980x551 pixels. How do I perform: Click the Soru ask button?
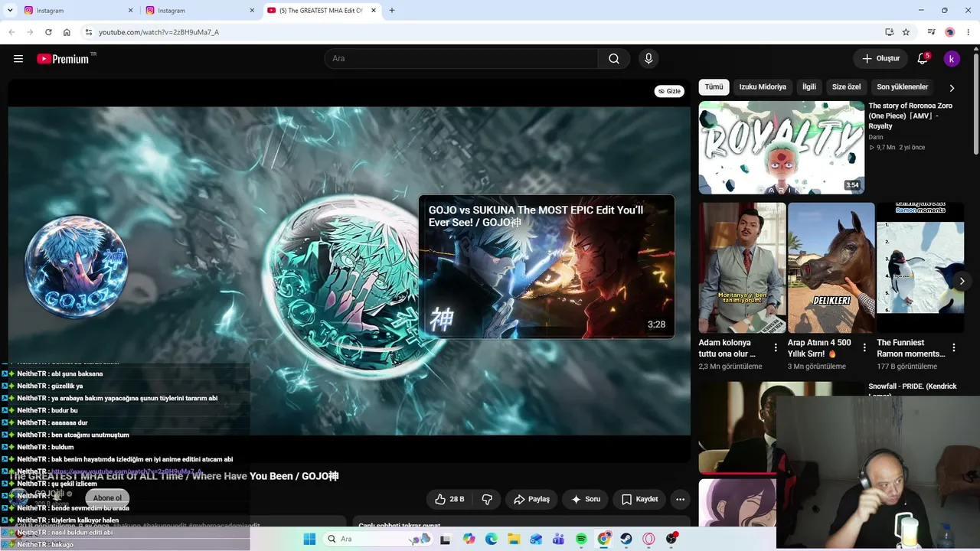(585, 499)
